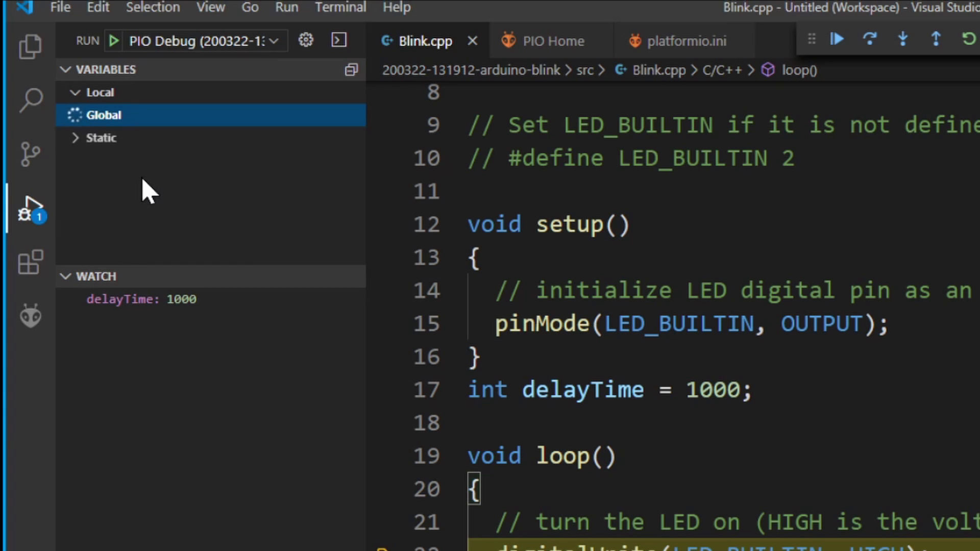Click the RUN panel label
This screenshot has width=980, height=551.
coord(87,41)
